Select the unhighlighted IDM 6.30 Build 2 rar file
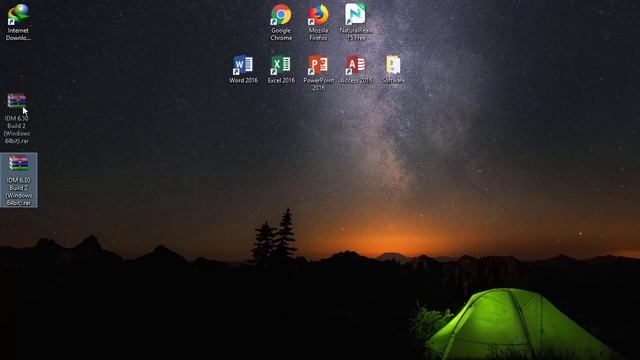The width and height of the screenshot is (640, 360). point(17,118)
